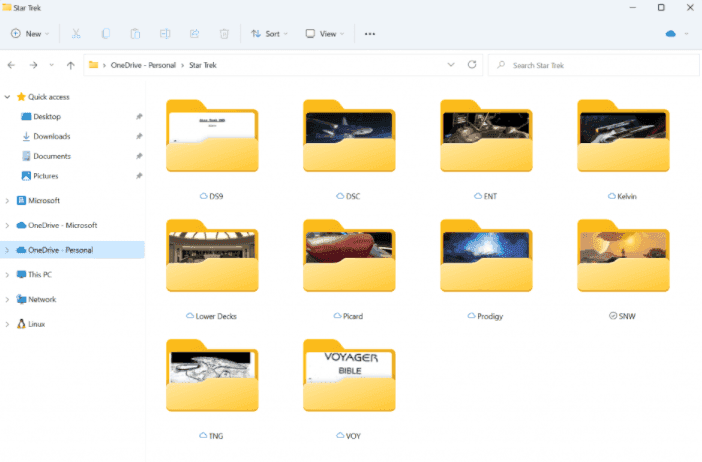Image resolution: width=702 pixels, height=462 pixels.
Task: Select the Prodigy folder thumbnail
Action: tap(486, 256)
